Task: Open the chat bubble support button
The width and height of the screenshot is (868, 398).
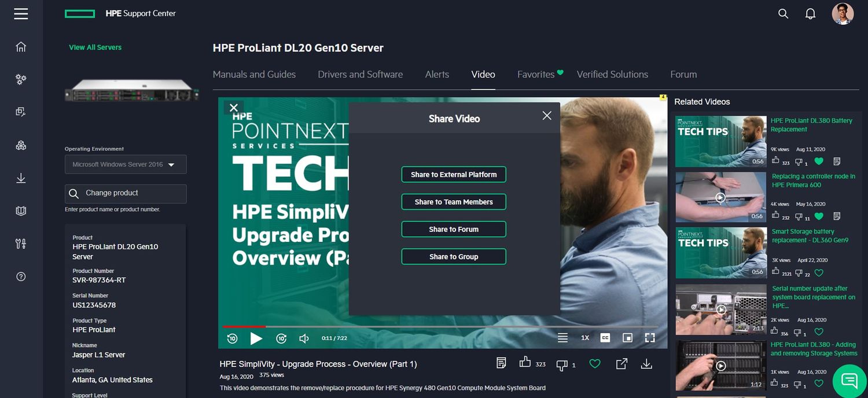Action: [x=849, y=381]
